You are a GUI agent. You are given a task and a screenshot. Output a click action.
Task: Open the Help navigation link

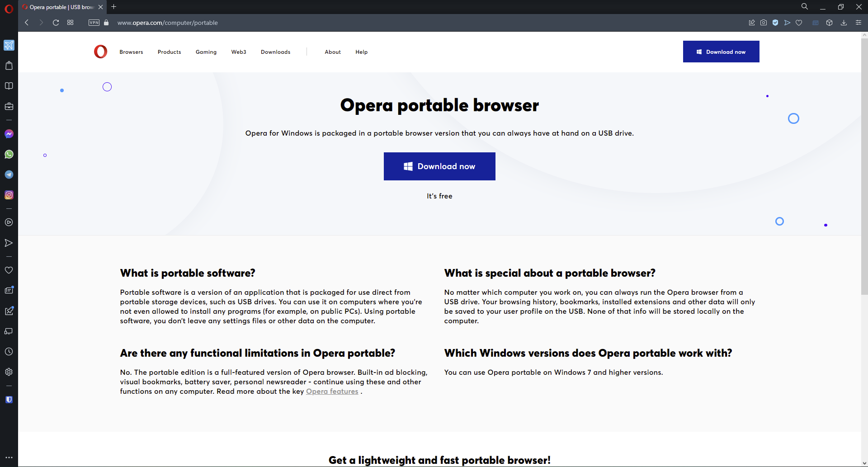click(x=361, y=52)
